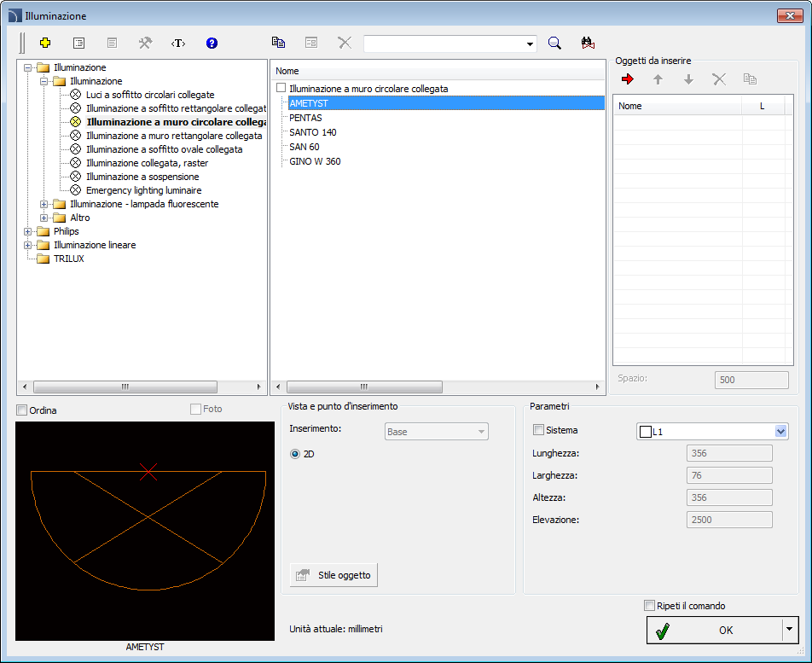Select Illuminazione a sospensione item
The image size is (812, 663).
coord(142,177)
